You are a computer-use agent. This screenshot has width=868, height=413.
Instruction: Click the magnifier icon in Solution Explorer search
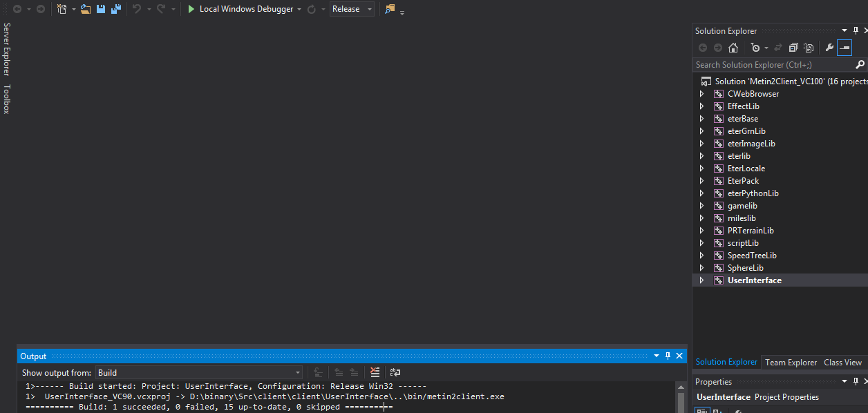(x=860, y=64)
